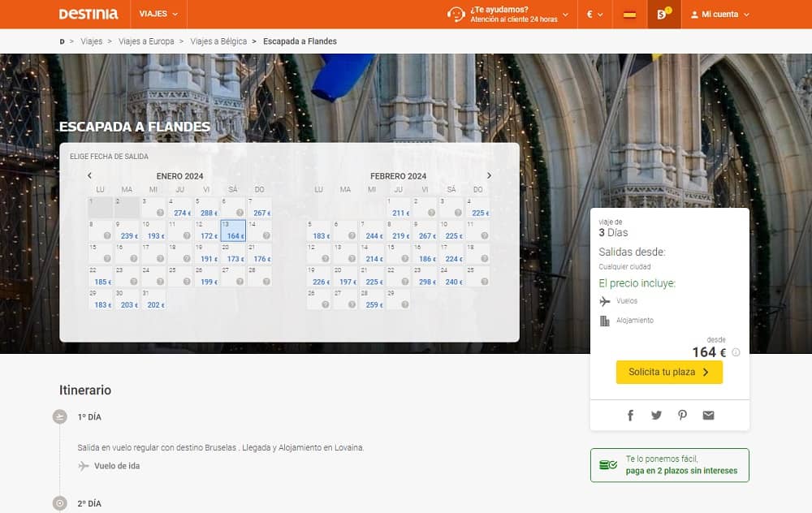
Task: Select February 9 departure at 267 €
Action: (425, 231)
